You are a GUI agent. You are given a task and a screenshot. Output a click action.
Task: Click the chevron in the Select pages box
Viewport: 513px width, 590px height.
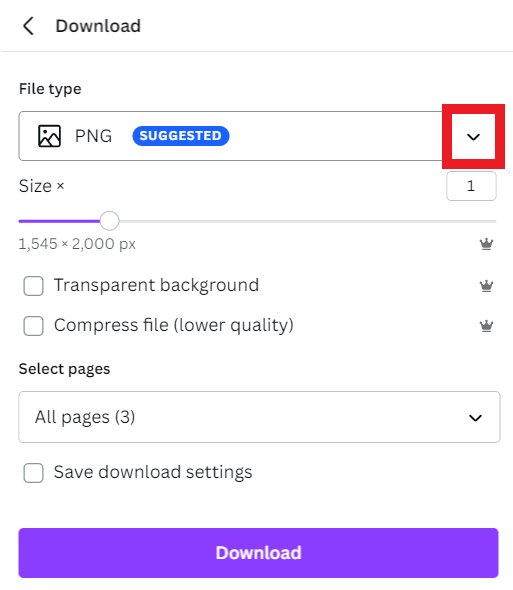475,418
